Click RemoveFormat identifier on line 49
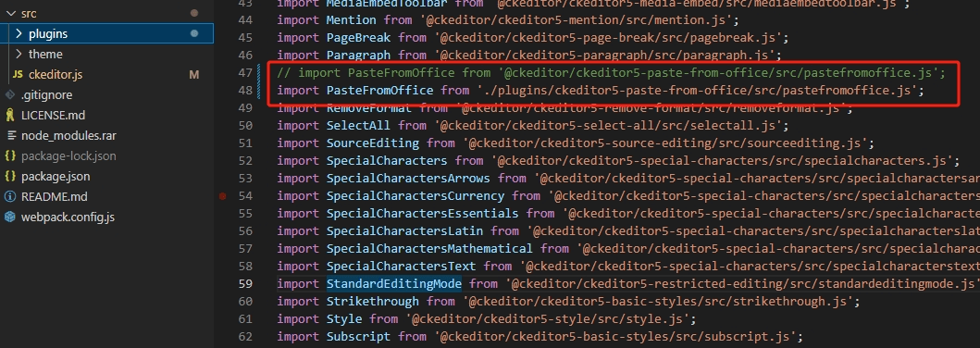This screenshot has width=980, height=348. tap(369, 108)
